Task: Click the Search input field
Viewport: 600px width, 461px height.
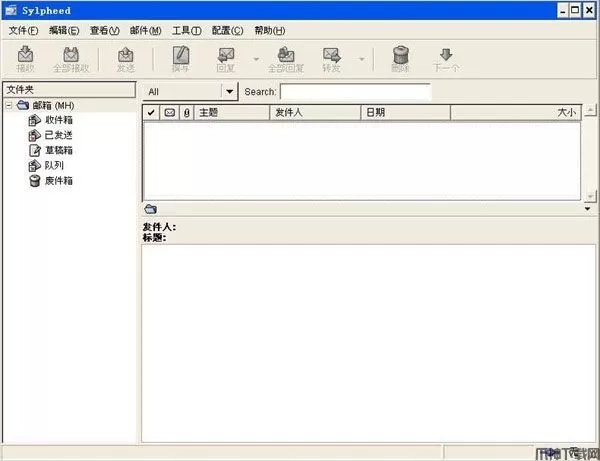Action: click(355, 92)
